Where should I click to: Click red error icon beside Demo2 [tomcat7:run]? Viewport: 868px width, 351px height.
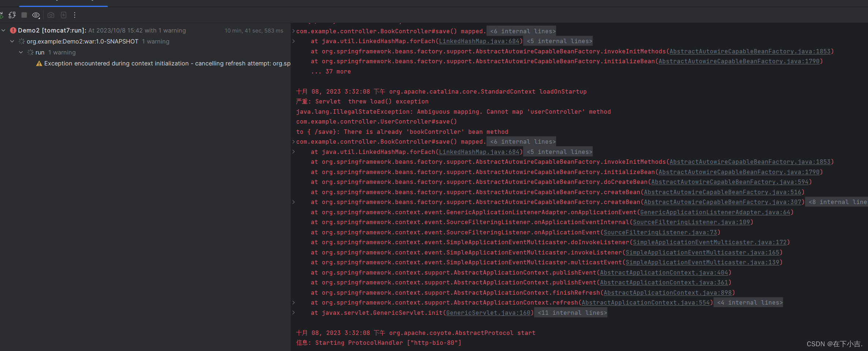13,30
